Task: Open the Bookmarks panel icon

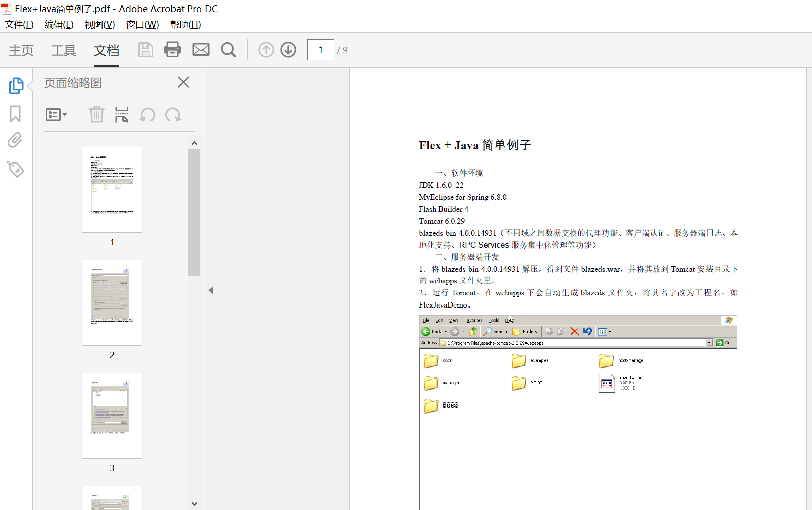Action: coord(15,114)
